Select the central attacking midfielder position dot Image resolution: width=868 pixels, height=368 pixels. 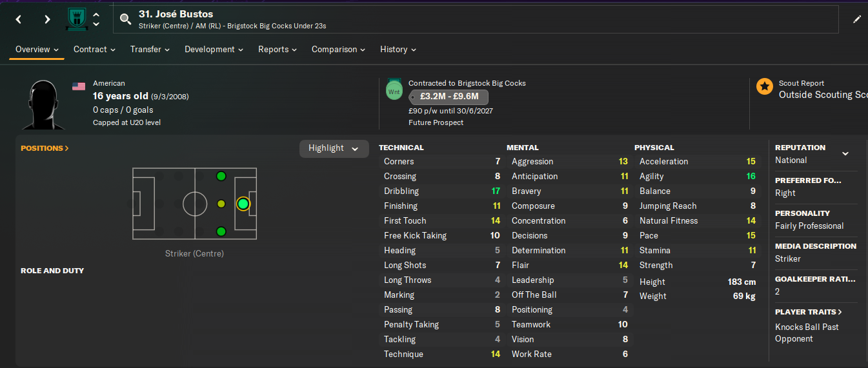pos(221,204)
